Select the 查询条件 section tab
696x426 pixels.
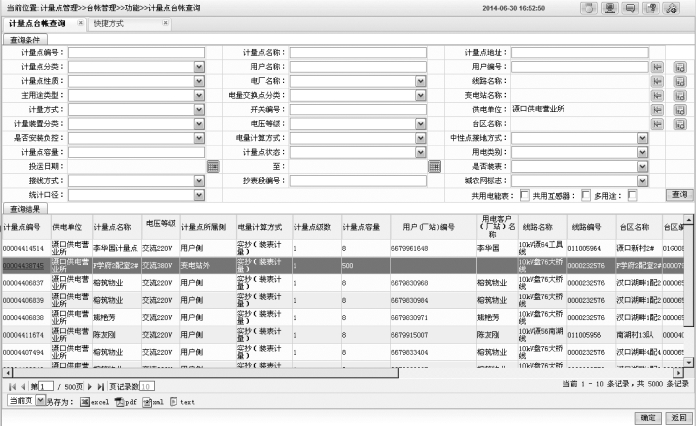tap(25, 39)
